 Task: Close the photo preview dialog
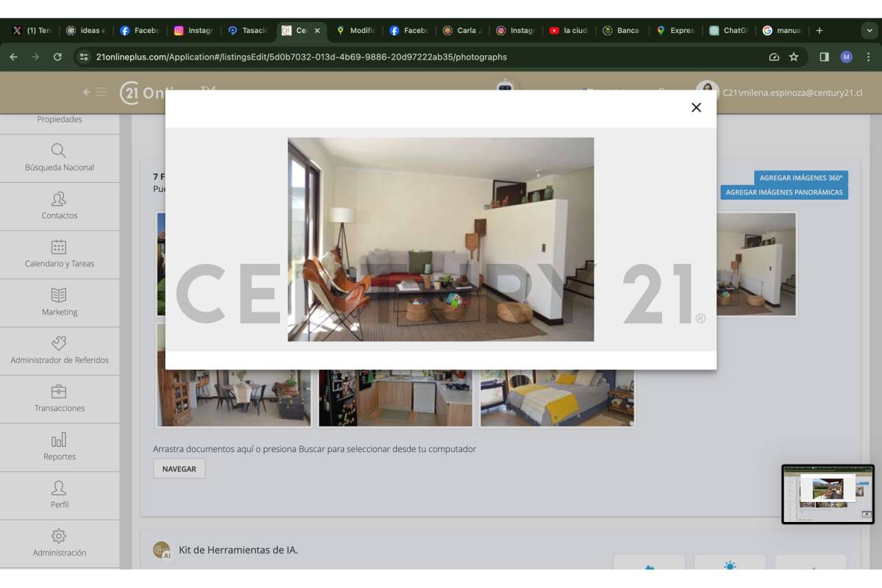tap(696, 107)
